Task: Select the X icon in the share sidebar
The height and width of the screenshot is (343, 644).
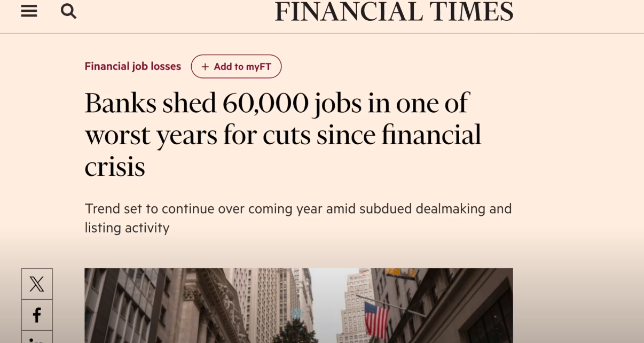Action: tap(37, 284)
